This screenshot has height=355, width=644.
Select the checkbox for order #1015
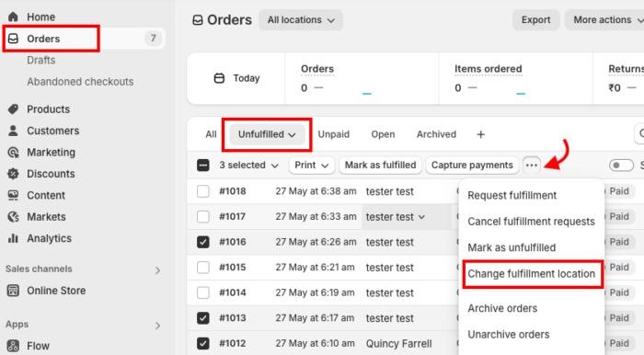(x=203, y=268)
